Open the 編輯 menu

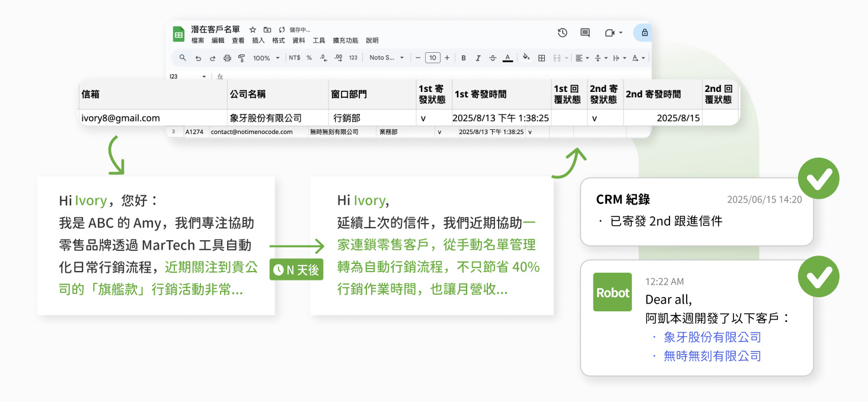click(218, 41)
